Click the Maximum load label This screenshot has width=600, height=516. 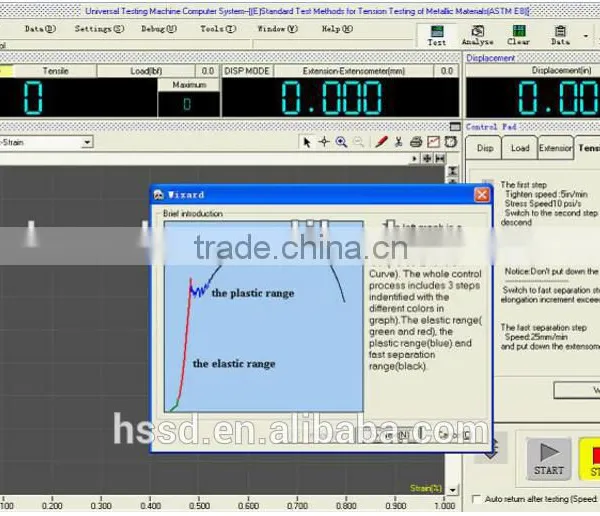pos(189,85)
